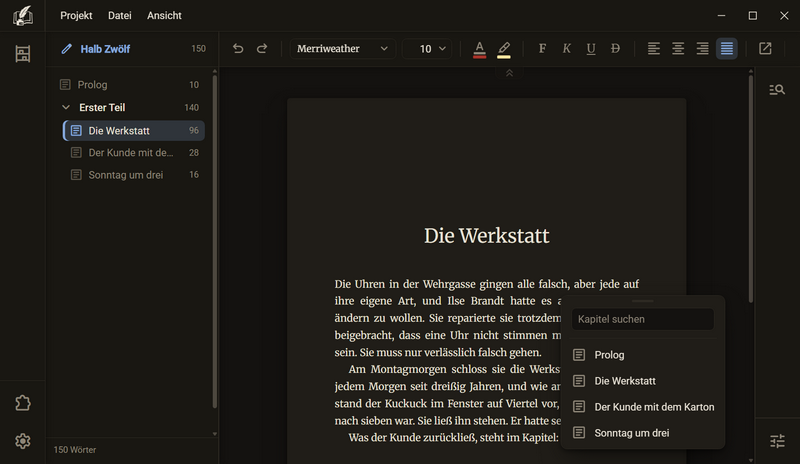Collapse the Erster Teil section
The width and height of the screenshot is (800, 464).
point(65,107)
